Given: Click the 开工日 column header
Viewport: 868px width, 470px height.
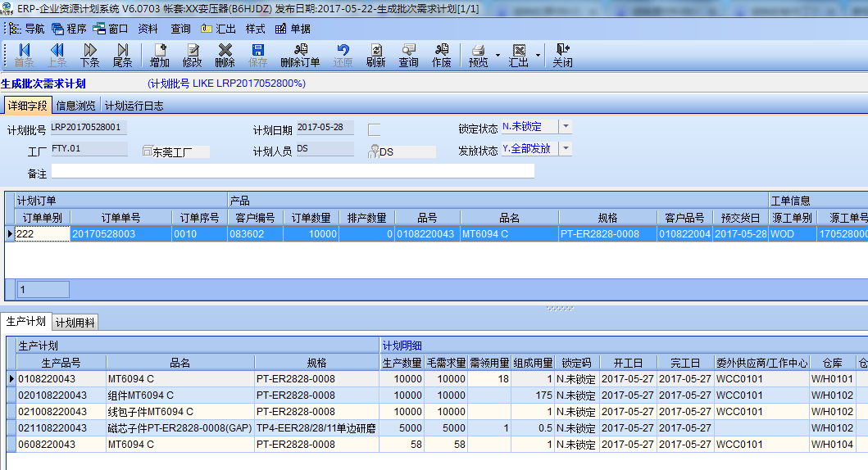Looking at the screenshot, I should pyautogui.click(x=629, y=363).
